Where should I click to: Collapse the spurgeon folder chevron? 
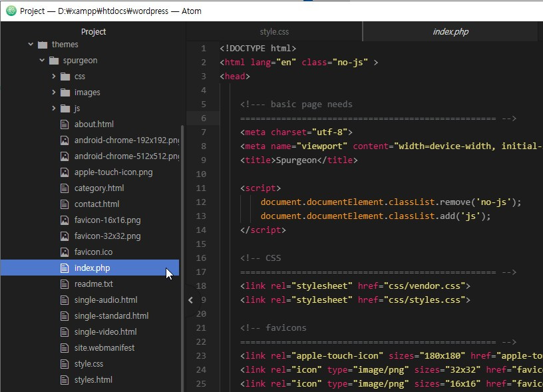click(42, 61)
